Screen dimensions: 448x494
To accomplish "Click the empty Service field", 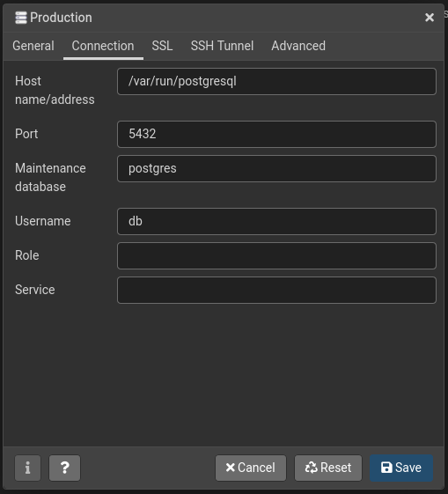I will [x=276, y=290].
